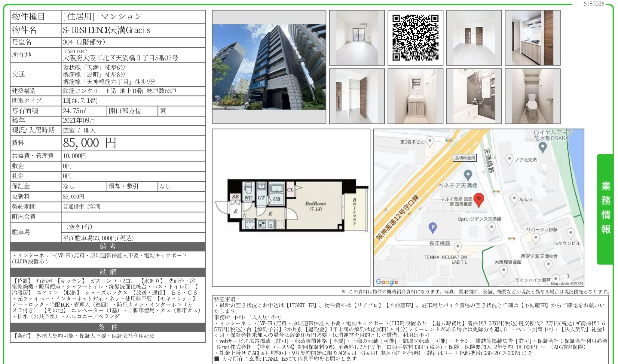Click the Google logo on the map
The height and width of the screenshot is (364, 618).
tap(387, 282)
